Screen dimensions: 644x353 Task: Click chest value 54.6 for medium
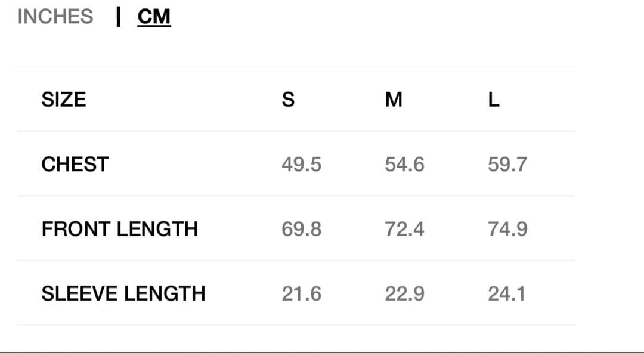[404, 164]
